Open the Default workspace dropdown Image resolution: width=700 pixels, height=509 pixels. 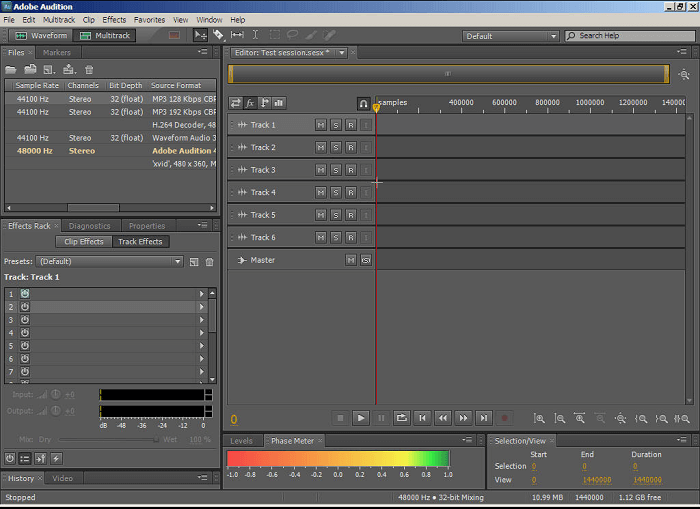tap(510, 36)
